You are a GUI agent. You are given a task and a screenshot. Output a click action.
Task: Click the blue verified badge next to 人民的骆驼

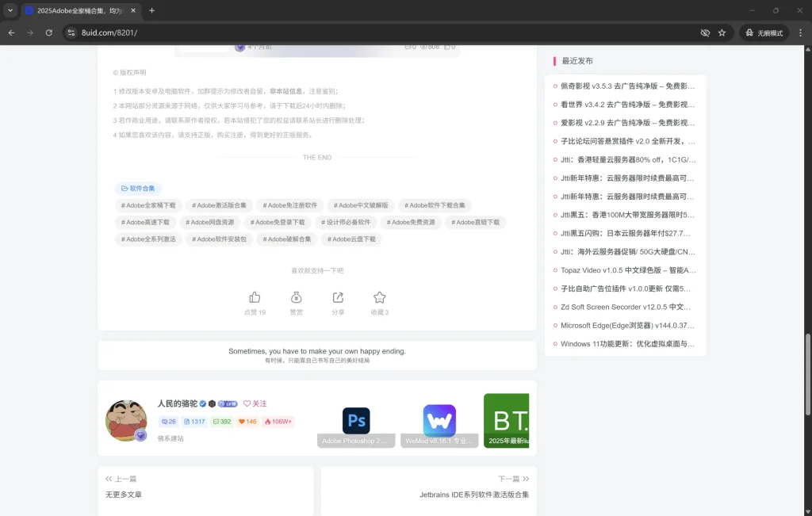point(202,403)
